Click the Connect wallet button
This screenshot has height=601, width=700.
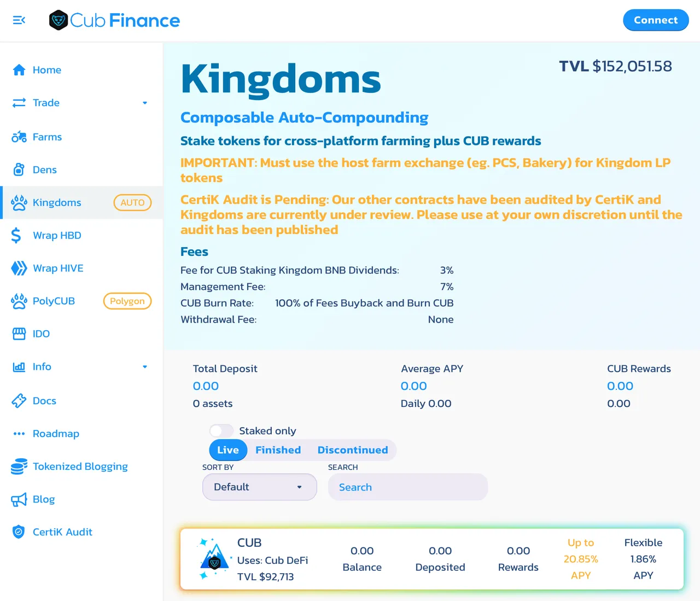point(656,20)
